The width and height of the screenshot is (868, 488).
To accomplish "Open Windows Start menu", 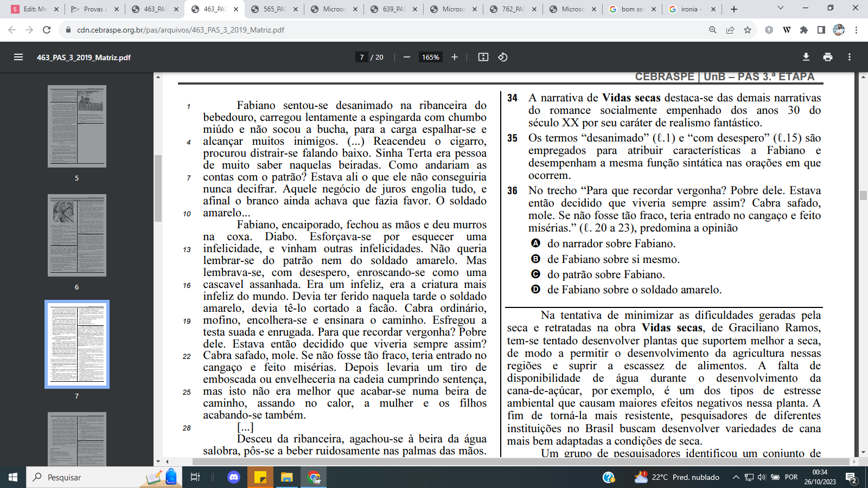I will pyautogui.click(x=13, y=477).
